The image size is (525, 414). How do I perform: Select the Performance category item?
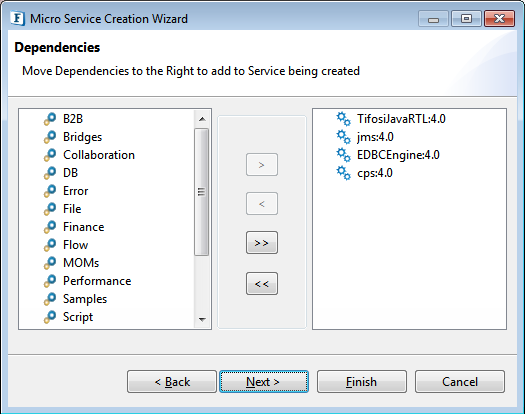pos(97,281)
